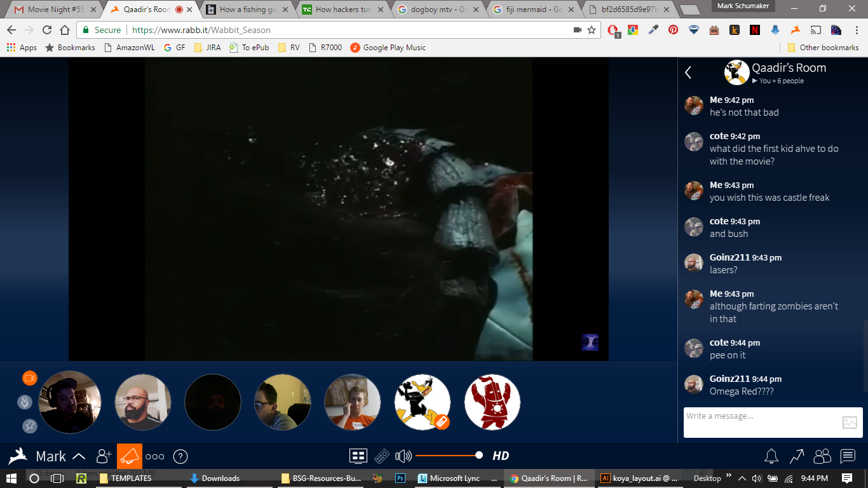
Task: Open the eyedropper color picker extension
Action: pyautogui.click(x=653, y=30)
